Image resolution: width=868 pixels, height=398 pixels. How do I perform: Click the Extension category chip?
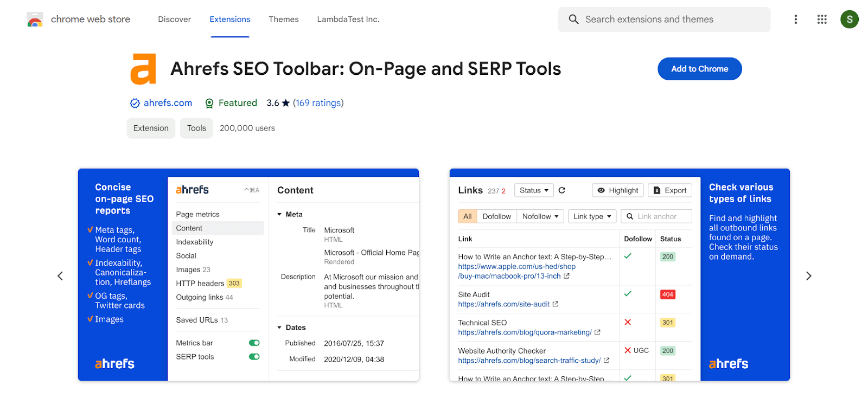click(151, 129)
